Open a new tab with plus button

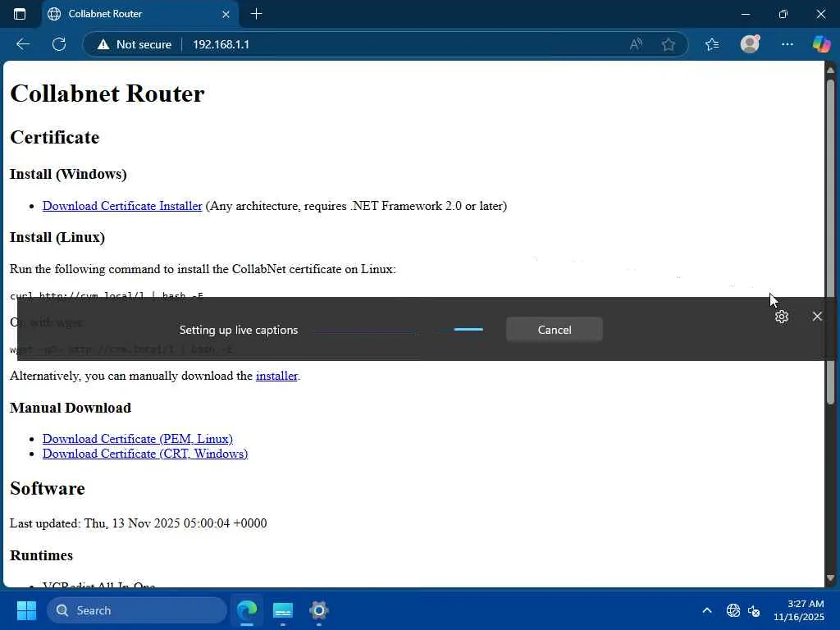[256, 14]
